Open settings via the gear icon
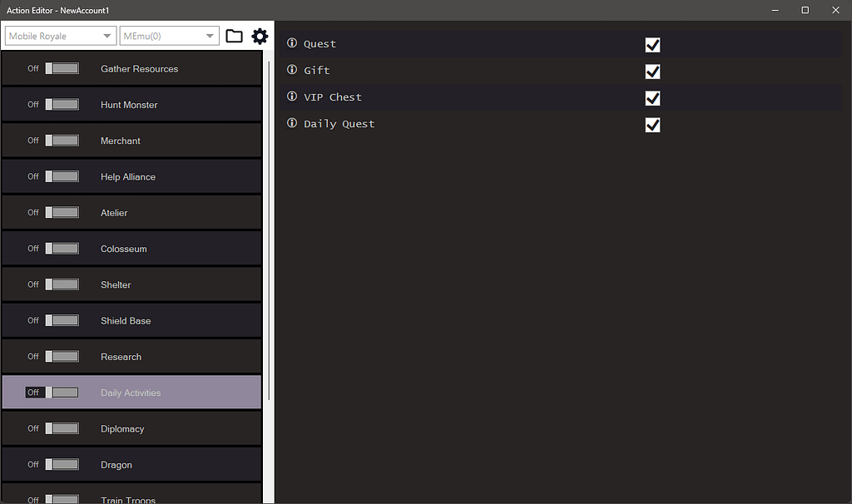 coord(260,36)
